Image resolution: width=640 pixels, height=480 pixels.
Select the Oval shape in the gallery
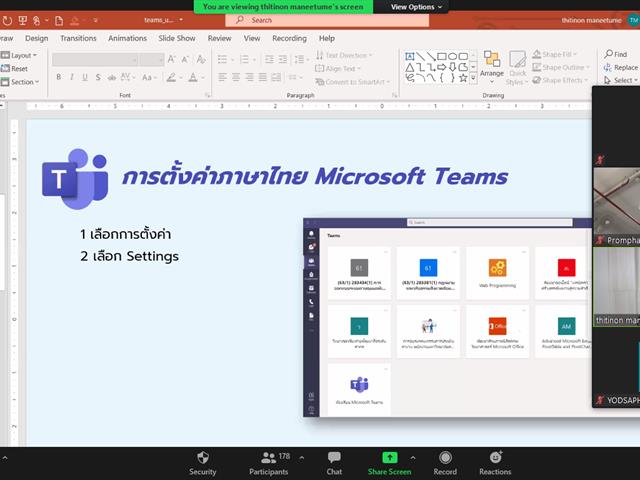tap(452, 56)
